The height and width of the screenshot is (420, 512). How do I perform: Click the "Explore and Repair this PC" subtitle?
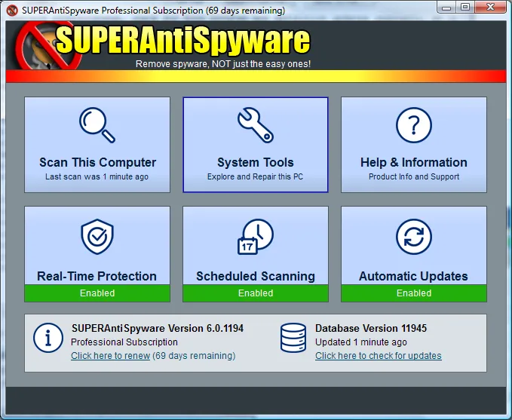coord(256,177)
